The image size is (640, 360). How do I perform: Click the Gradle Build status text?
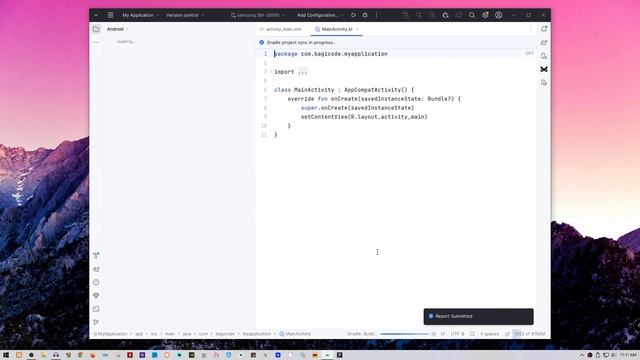coord(361,334)
